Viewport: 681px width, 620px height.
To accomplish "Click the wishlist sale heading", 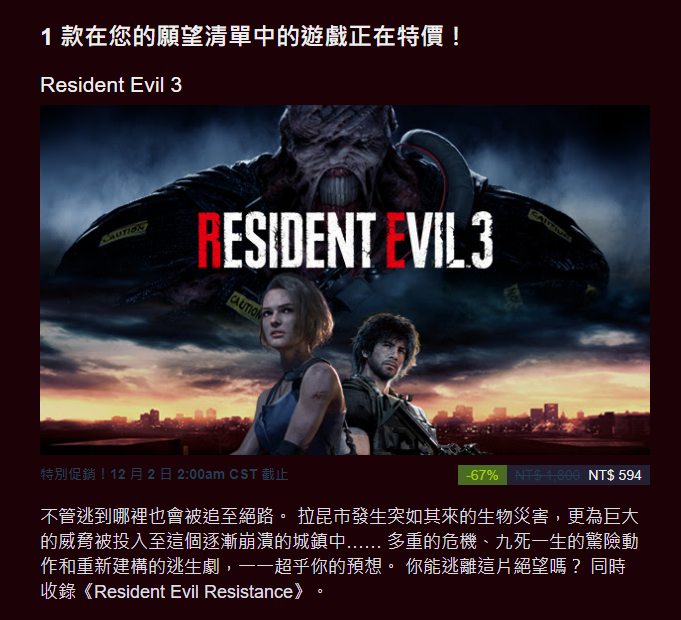I will [x=251, y=36].
